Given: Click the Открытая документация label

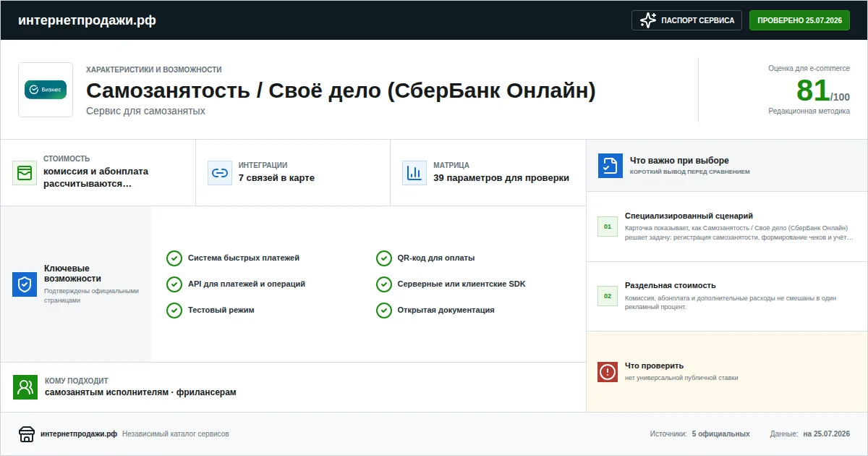Looking at the screenshot, I should tap(446, 311).
